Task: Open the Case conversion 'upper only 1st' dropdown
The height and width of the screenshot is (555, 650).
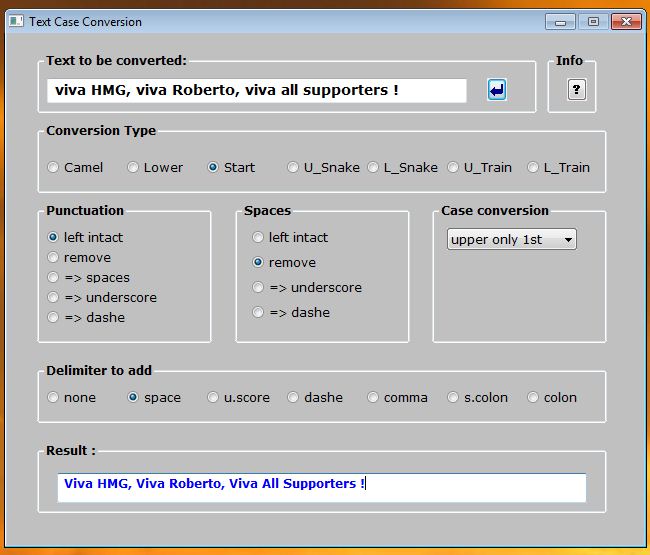Action: pyautogui.click(x=512, y=239)
